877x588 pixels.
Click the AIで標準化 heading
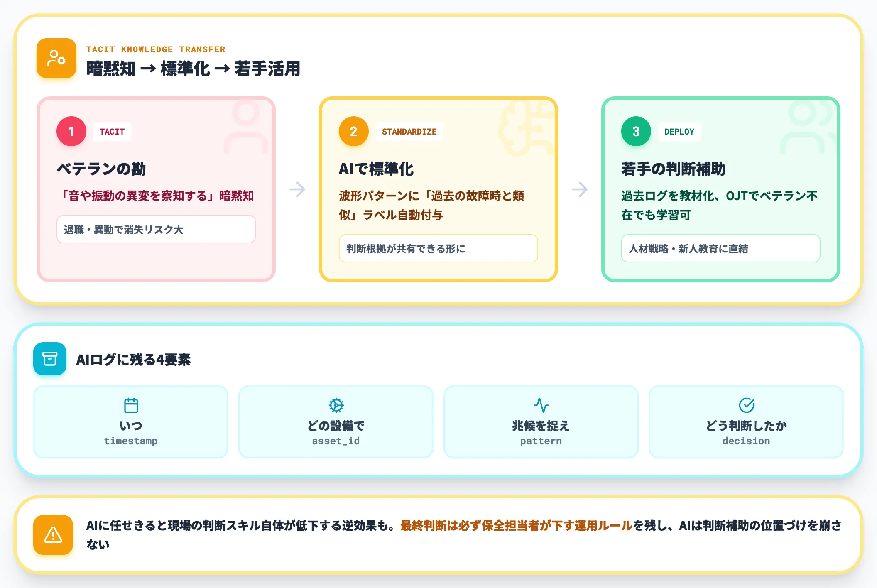376,169
